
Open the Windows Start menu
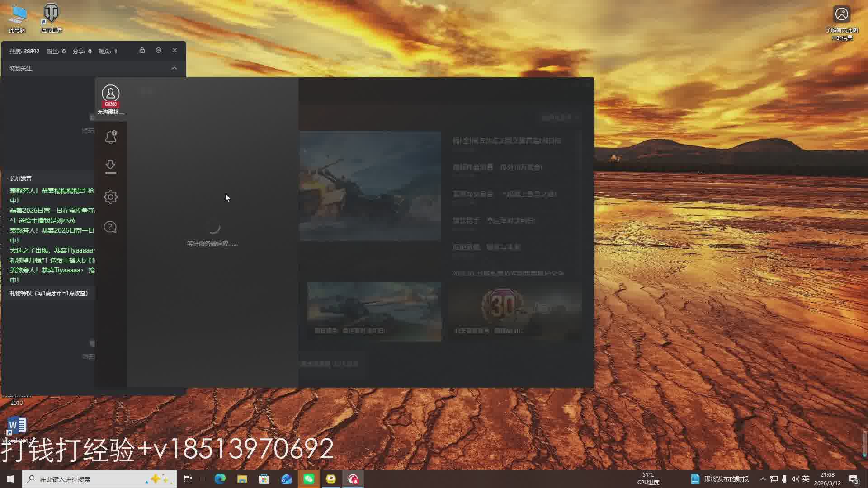click(x=11, y=479)
